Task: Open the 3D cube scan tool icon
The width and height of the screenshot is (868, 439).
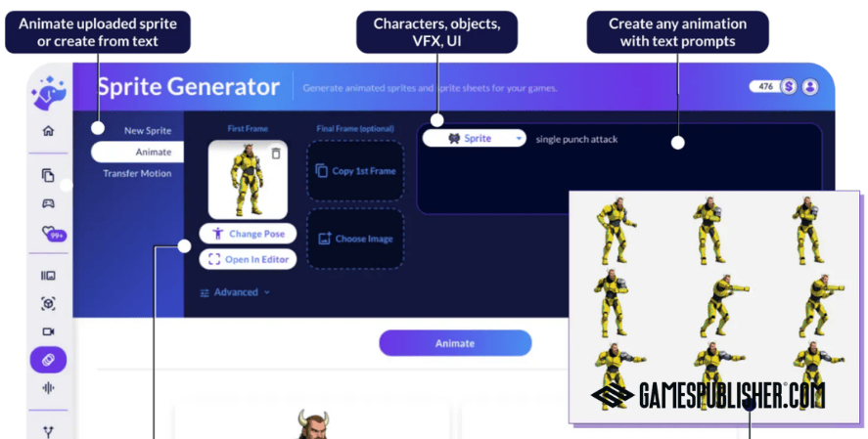Action: pos(48,303)
